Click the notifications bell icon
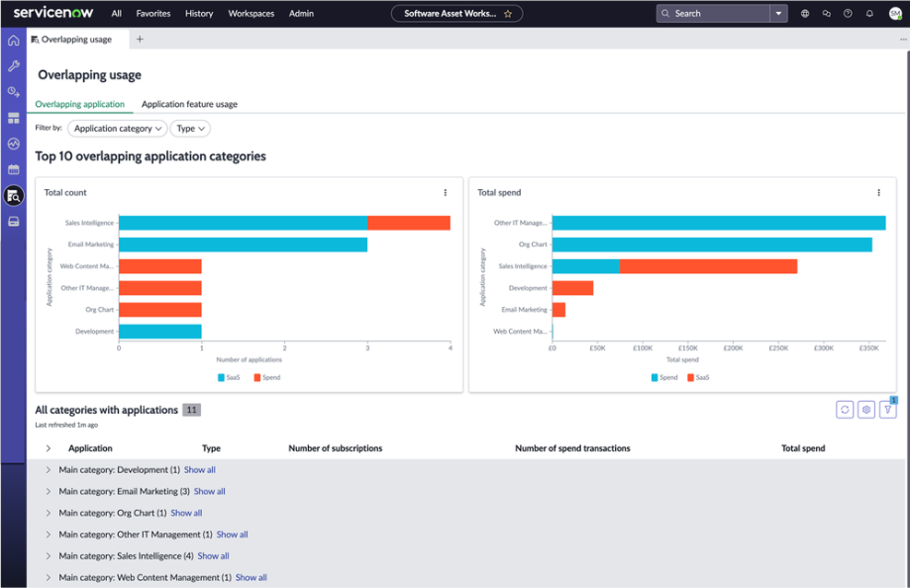Image resolution: width=910 pixels, height=588 pixels. pos(869,13)
